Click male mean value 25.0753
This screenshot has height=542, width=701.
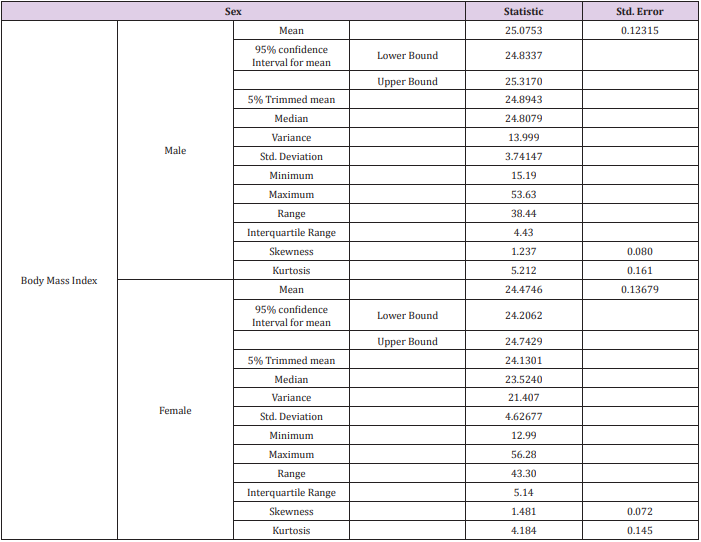tap(524, 30)
